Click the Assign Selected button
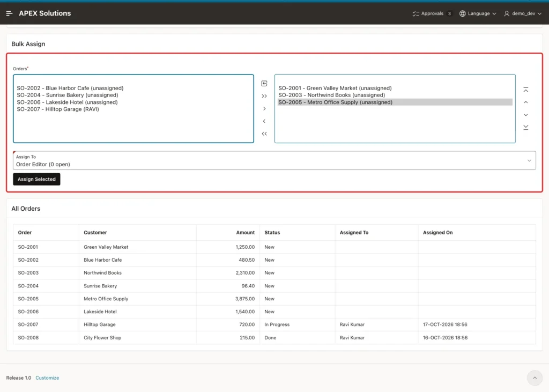 pyautogui.click(x=36, y=179)
